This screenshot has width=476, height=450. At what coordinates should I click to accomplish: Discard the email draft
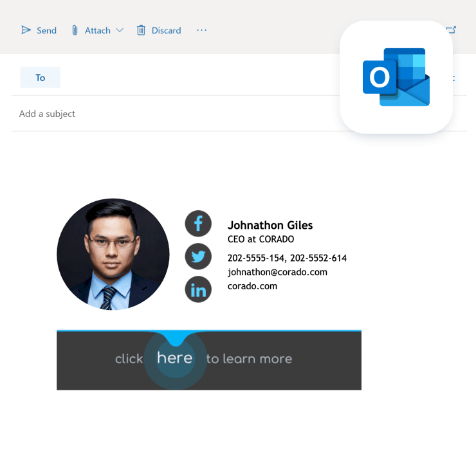[159, 30]
